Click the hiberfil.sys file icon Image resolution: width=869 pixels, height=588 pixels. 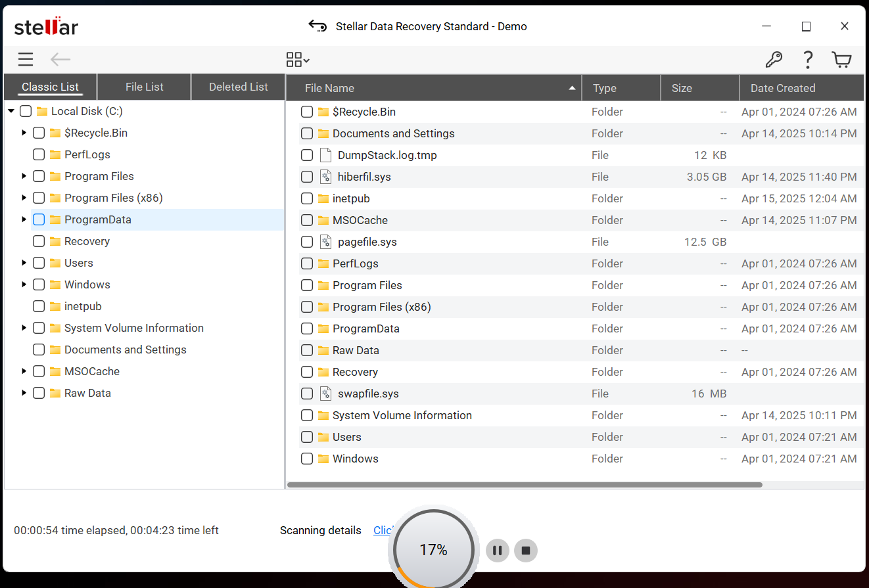click(x=325, y=177)
